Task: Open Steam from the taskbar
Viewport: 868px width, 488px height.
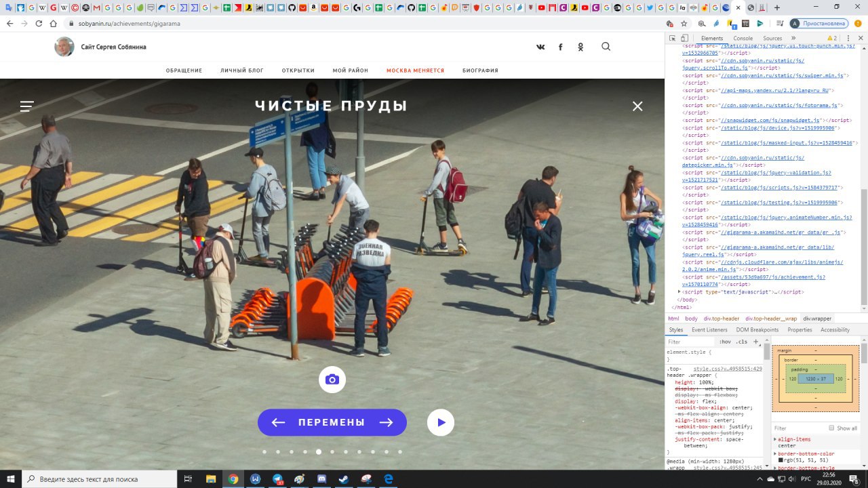Action: tap(344, 479)
